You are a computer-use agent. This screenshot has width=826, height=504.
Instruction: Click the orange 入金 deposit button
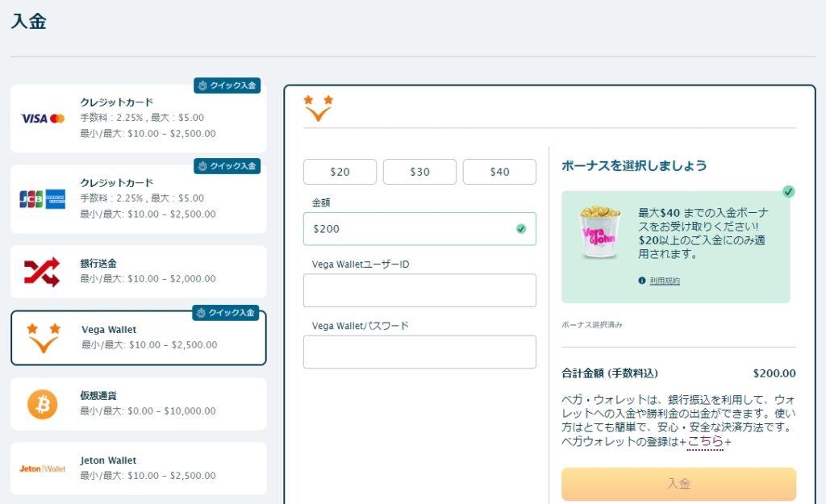(x=678, y=484)
